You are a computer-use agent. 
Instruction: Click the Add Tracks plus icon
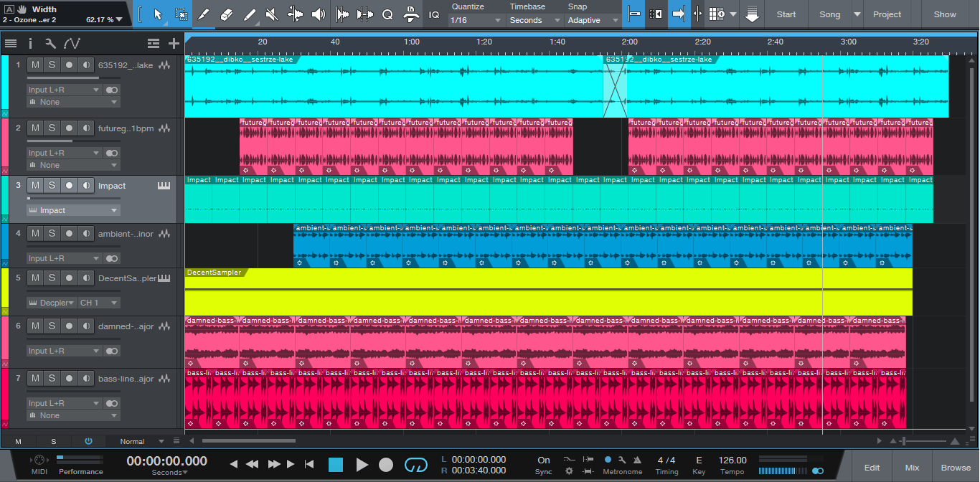coord(174,44)
